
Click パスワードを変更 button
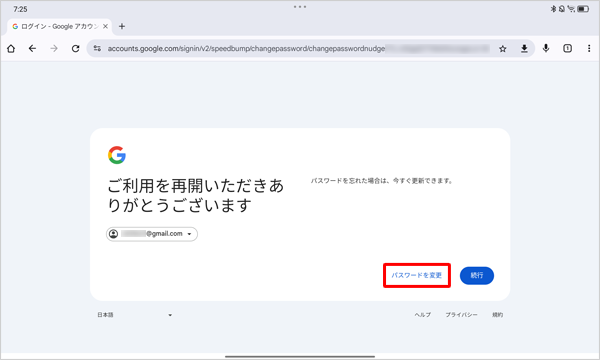click(417, 275)
